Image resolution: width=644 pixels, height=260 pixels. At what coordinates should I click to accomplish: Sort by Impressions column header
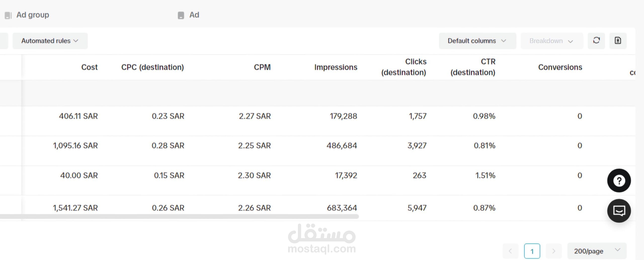click(336, 67)
